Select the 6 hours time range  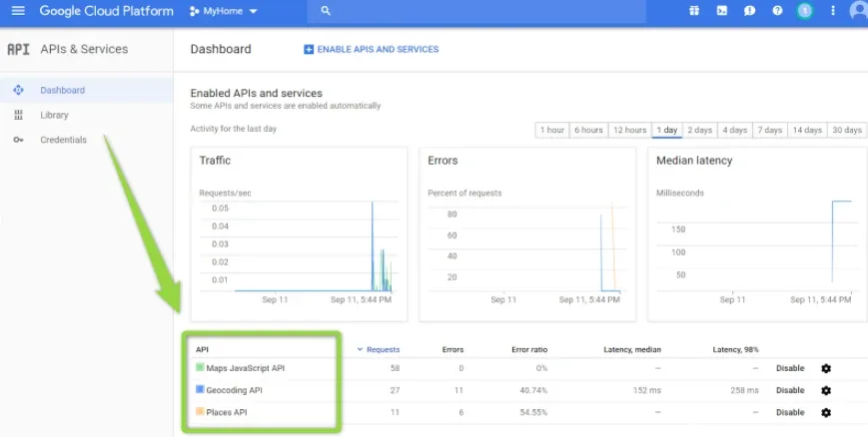pyautogui.click(x=588, y=130)
